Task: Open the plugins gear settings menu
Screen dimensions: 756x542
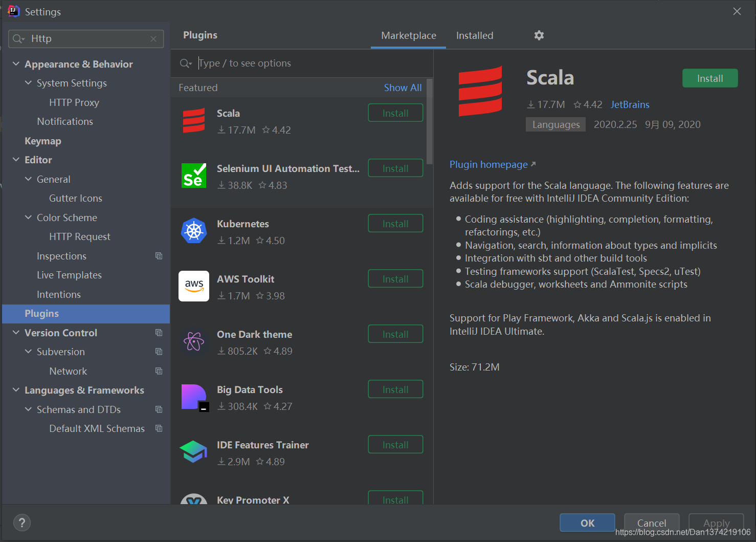Action: tap(539, 35)
